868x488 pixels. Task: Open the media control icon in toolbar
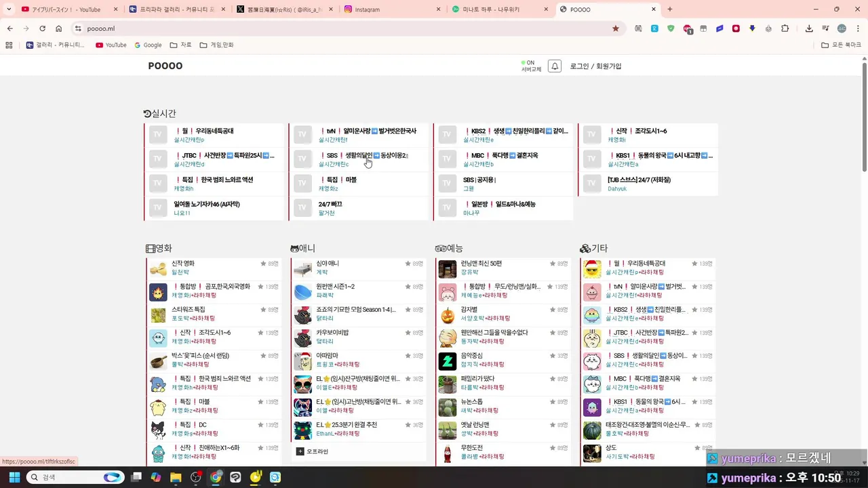[x=825, y=28]
